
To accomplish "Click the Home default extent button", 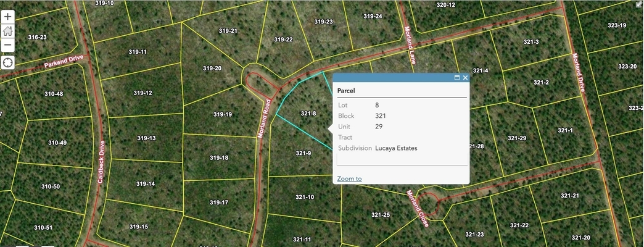I will tap(8, 31).
